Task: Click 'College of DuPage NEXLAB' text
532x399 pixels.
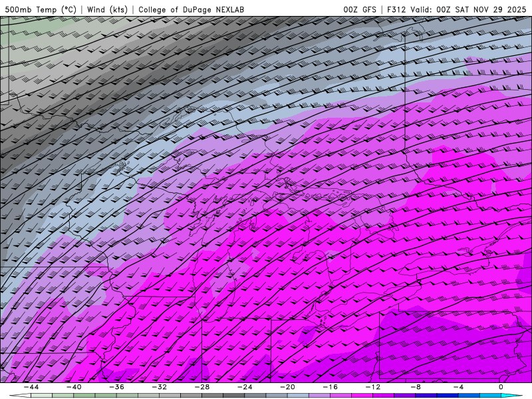Action: coord(191,9)
